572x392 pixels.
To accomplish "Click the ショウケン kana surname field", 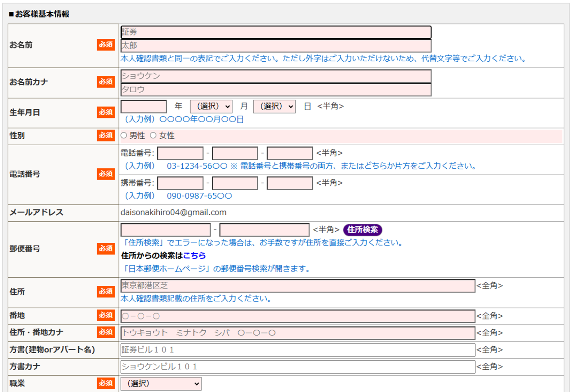I will (x=276, y=76).
